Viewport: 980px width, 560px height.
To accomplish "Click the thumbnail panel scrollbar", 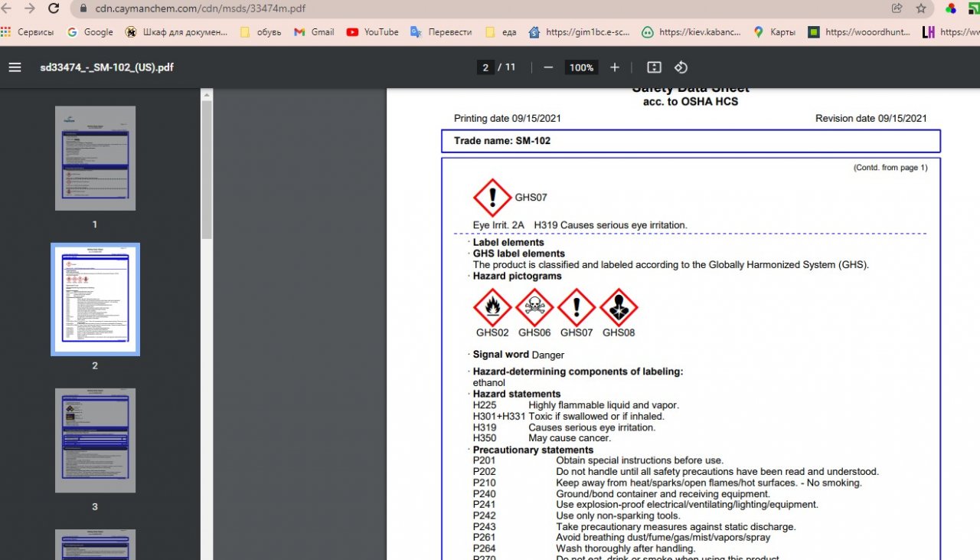I will 207,169.
